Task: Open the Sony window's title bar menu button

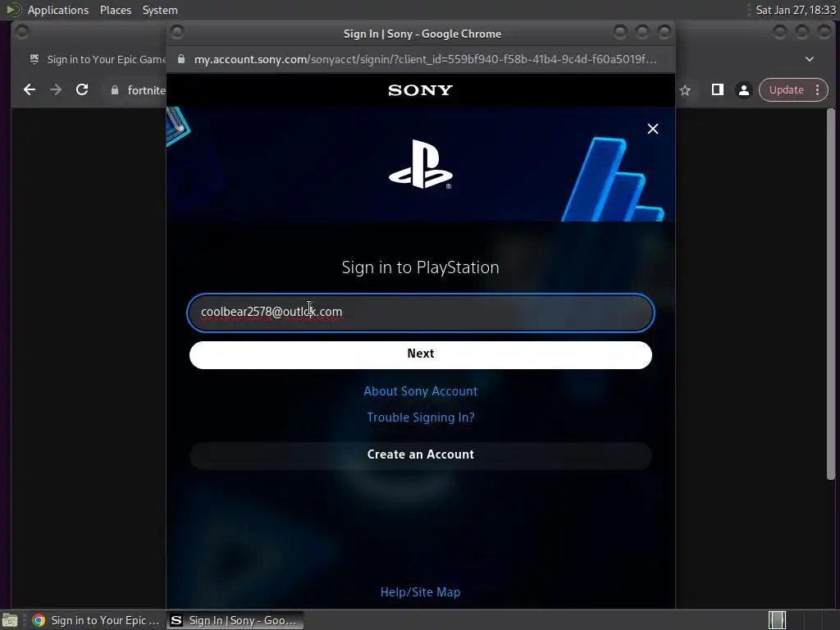Action: [177, 32]
